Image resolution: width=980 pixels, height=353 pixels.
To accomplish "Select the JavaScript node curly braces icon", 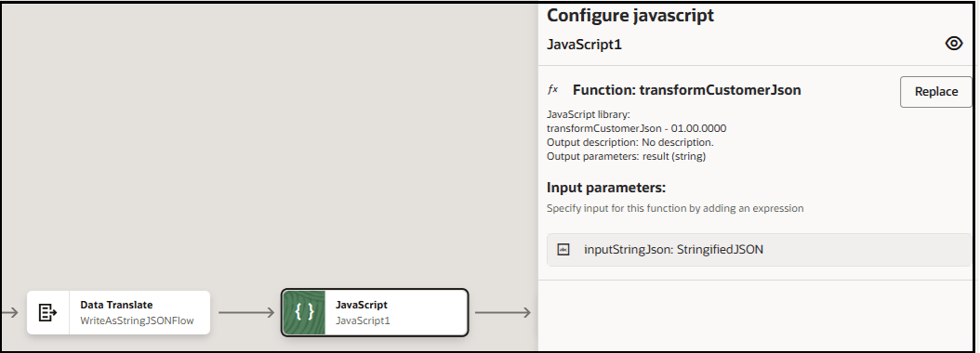I will tap(304, 312).
